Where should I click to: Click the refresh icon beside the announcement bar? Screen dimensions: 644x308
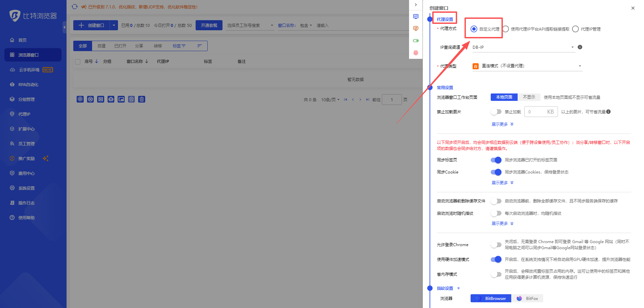click(74, 6)
